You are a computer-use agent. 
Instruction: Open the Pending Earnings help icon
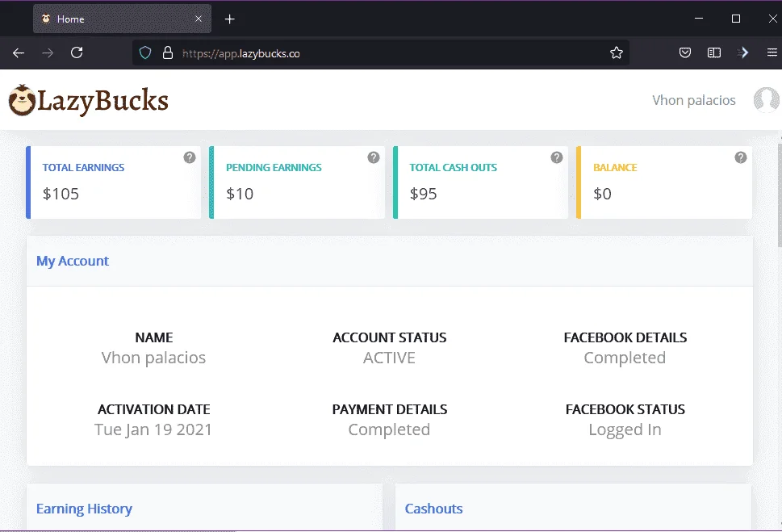tap(374, 157)
